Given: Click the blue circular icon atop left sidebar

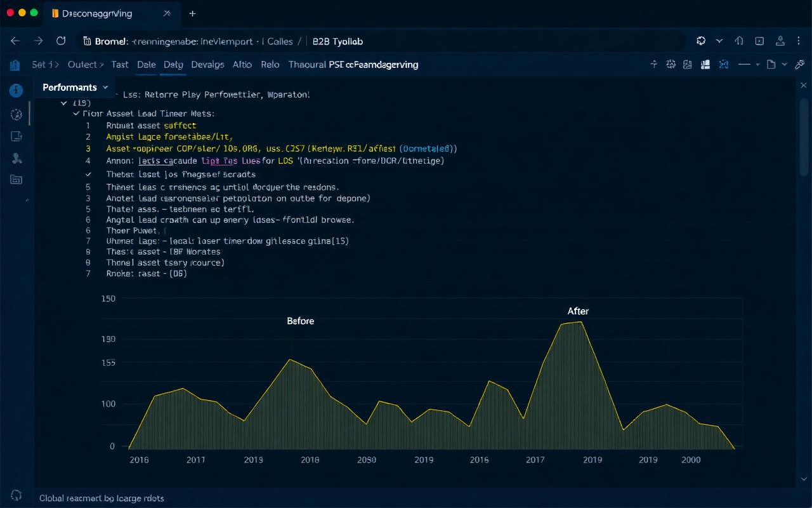Looking at the screenshot, I should (16, 90).
